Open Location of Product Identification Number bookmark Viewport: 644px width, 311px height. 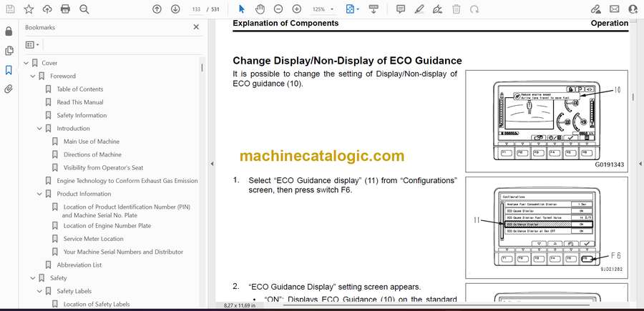[126, 211]
